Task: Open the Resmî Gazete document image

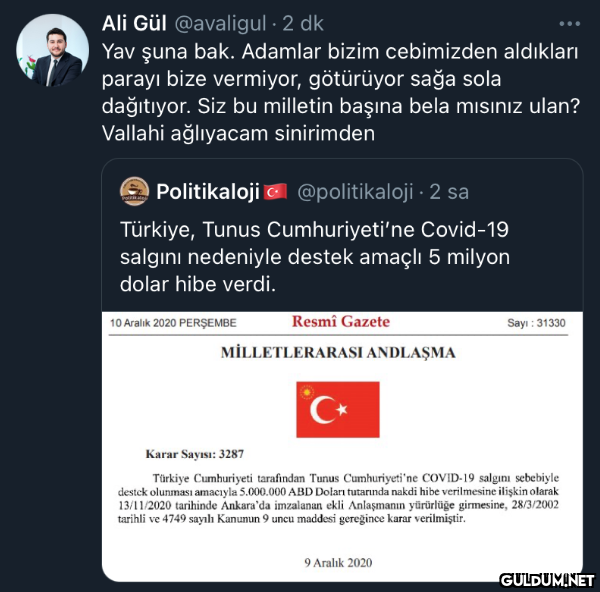Action: click(342, 447)
